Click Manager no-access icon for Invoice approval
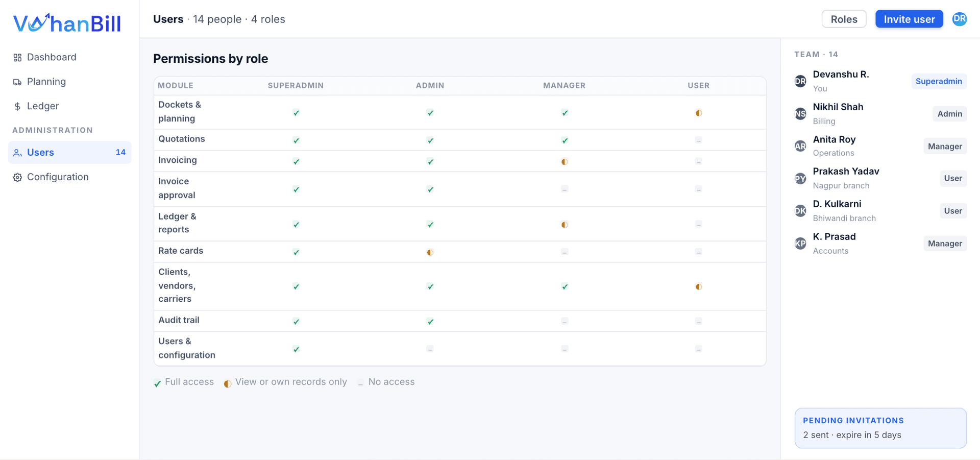The image size is (980, 460). click(x=565, y=189)
